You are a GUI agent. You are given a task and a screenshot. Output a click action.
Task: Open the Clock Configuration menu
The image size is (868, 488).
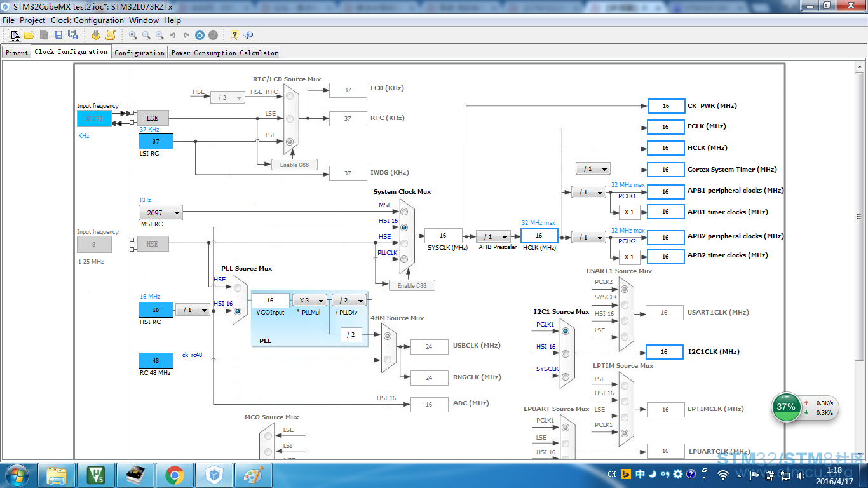(87, 20)
